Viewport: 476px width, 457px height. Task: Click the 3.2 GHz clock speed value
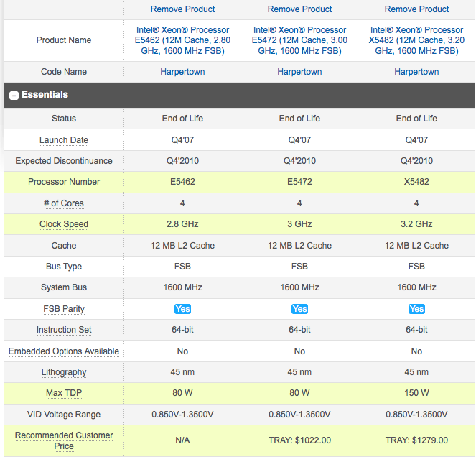pos(416,224)
